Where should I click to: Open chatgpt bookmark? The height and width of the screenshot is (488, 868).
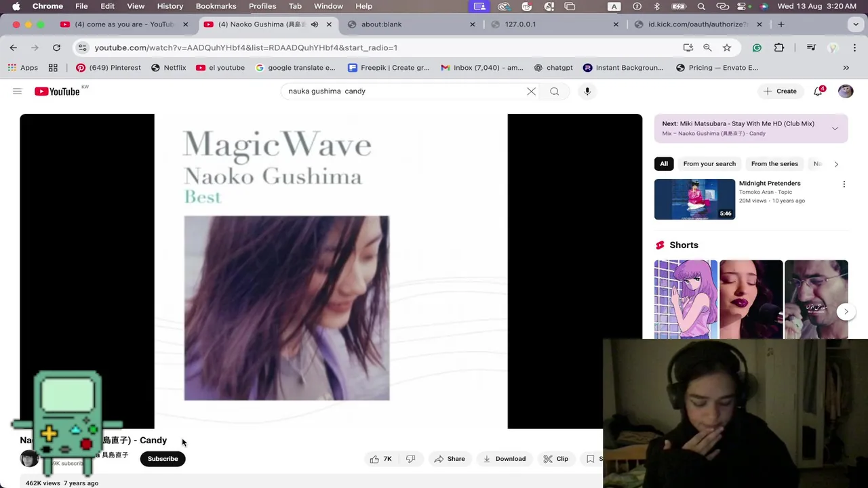553,68
